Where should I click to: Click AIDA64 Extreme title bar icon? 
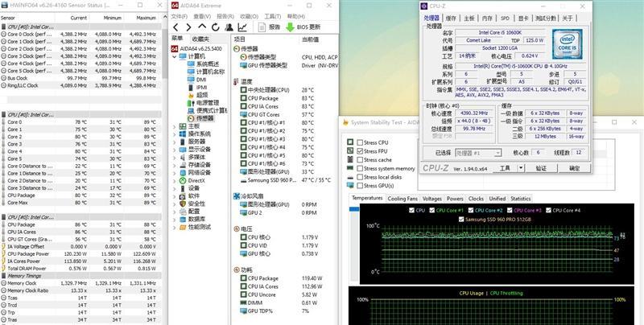(x=175, y=6)
